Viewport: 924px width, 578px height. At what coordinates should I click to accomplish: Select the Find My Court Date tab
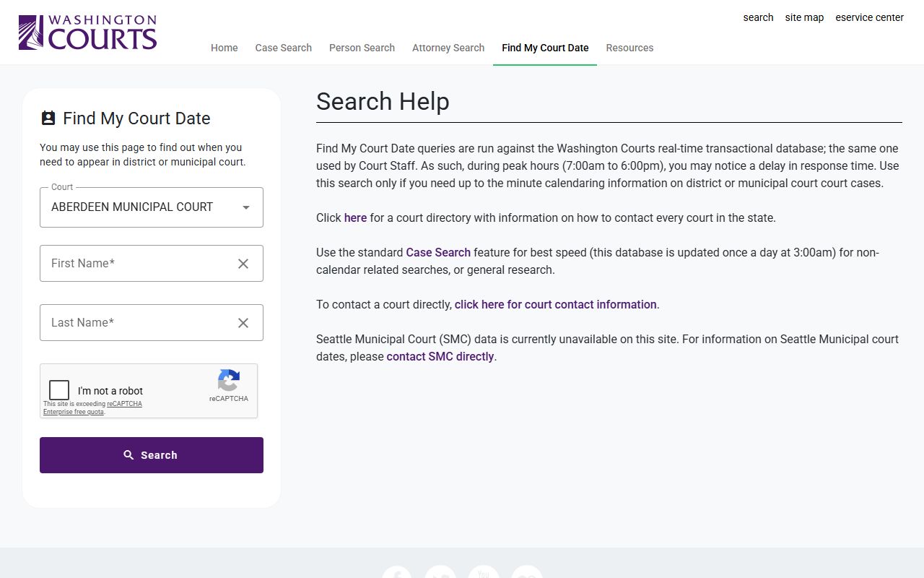point(545,48)
